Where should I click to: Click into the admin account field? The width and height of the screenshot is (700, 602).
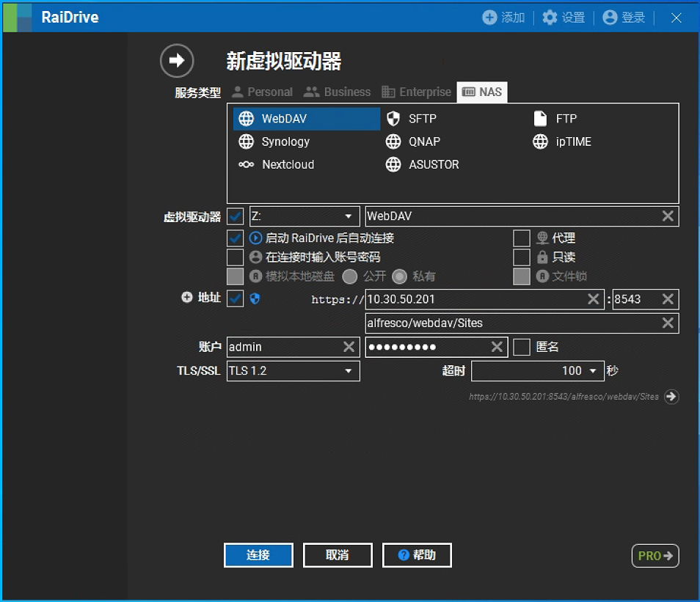tap(282, 347)
